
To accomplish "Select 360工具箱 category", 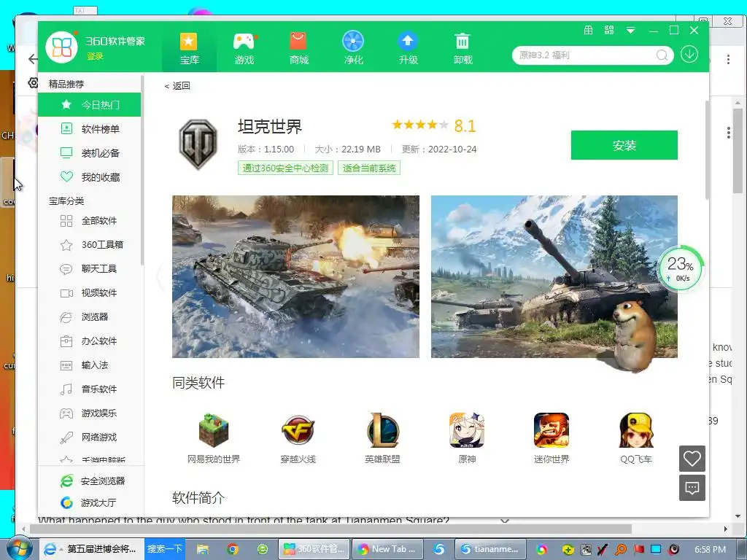I will 90,245.
